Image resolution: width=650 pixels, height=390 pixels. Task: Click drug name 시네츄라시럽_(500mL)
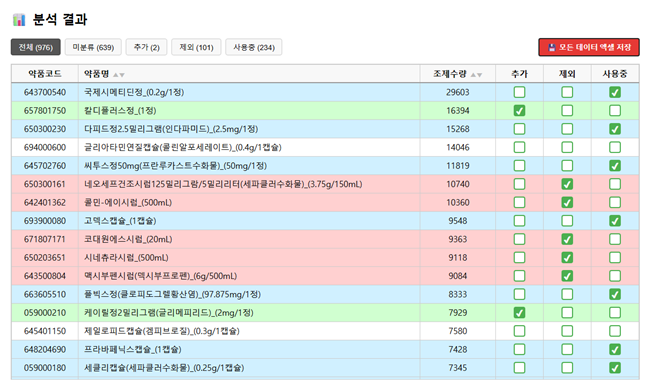click(x=126, y=257)
